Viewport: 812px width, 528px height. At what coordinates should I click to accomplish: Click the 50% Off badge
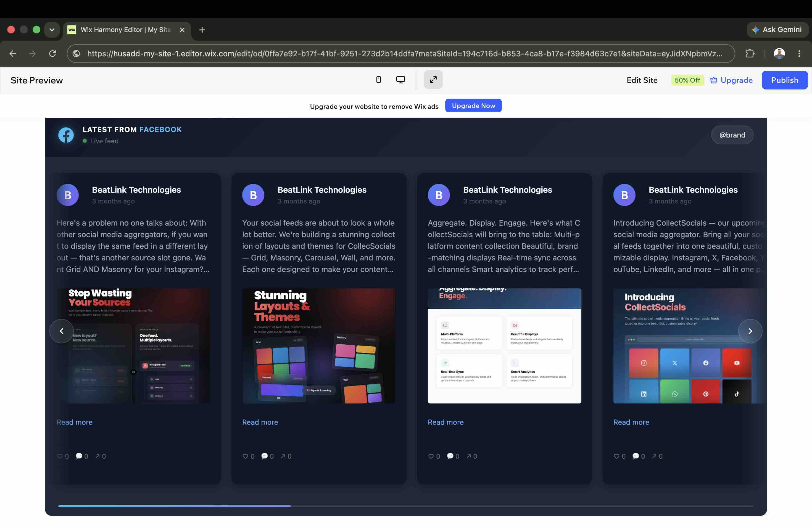tap(687, 80)
